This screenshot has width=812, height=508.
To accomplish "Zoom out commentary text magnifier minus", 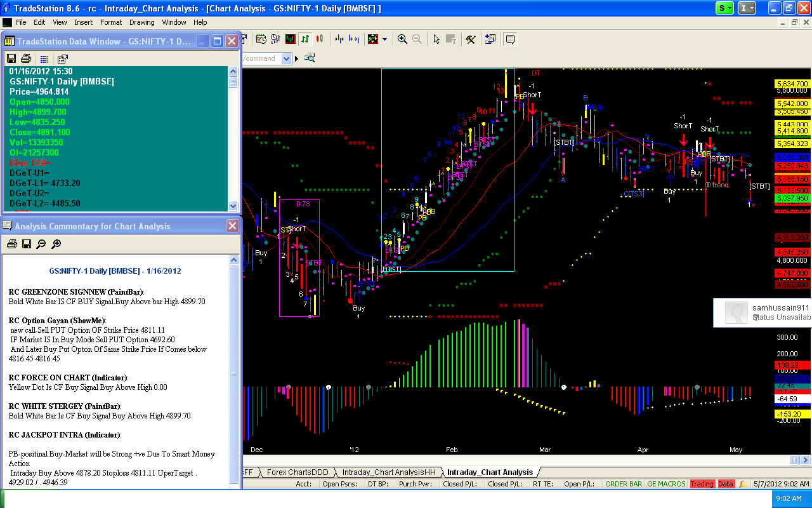I will (x=41, y=244).
